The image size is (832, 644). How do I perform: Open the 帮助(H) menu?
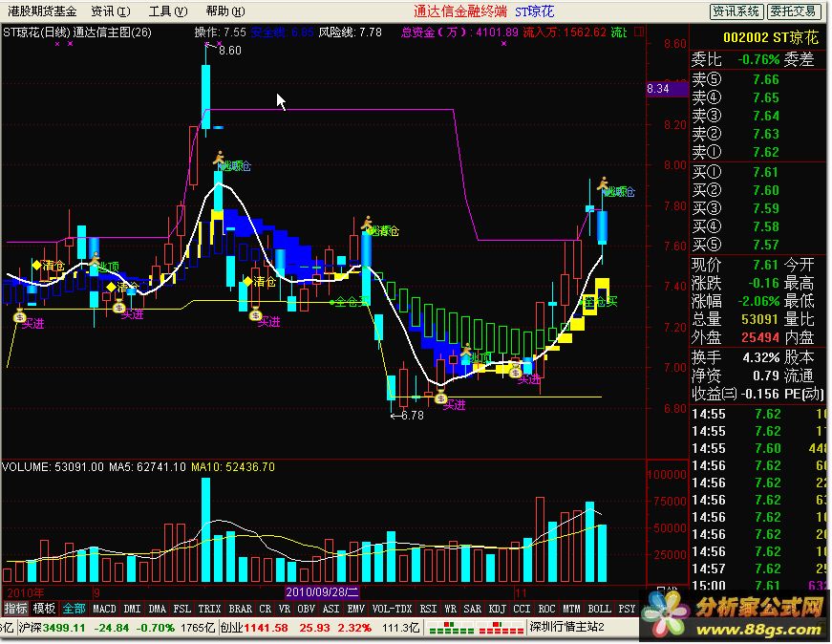pyautogui.click(x=225, y=11)
